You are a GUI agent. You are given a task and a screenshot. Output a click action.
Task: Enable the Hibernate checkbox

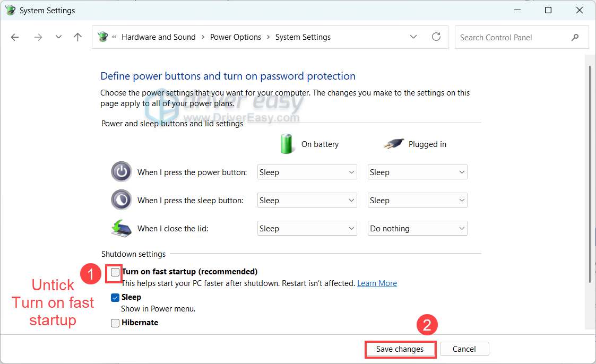click(115, 323)
